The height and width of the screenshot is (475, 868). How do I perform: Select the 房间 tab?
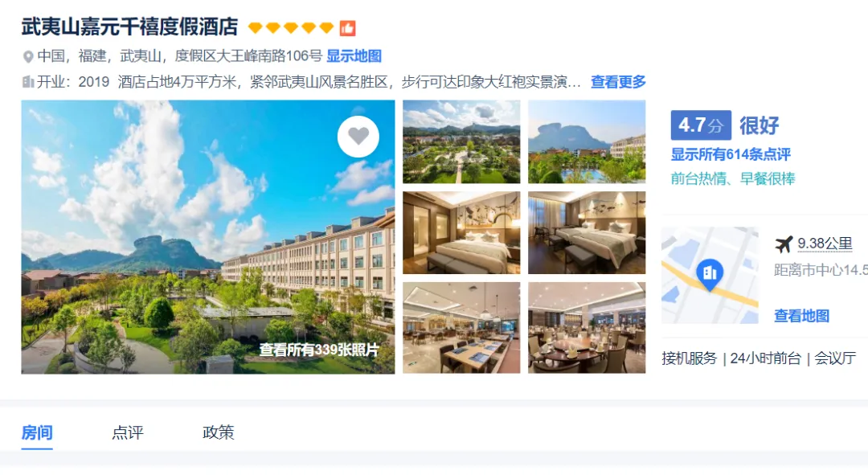[37, 432]
